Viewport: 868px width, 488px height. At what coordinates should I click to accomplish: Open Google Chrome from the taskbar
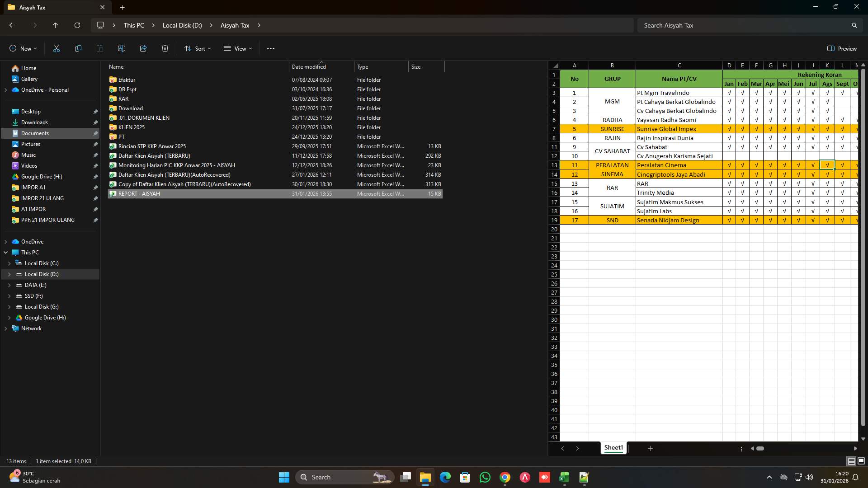pos(505,477)
